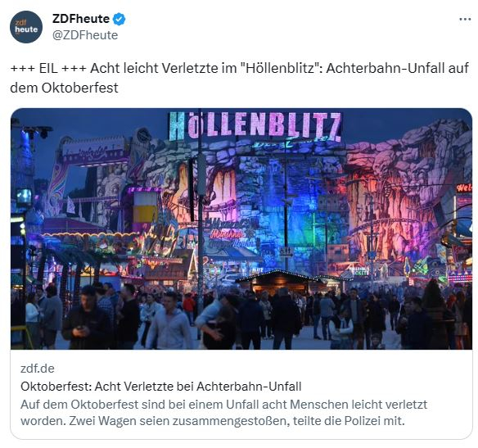Open headline Oktoberfest: Acht Verletzte bei Achterbahn-Unfall
The height and width of the screenshot is (448, 478).
(x=161, y=387)
